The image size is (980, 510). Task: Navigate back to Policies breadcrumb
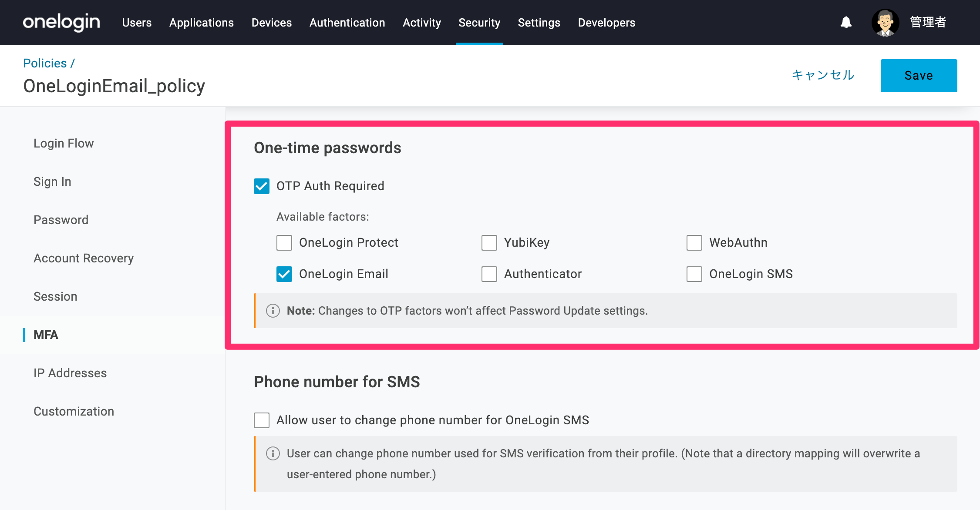(x=45, y=63)
